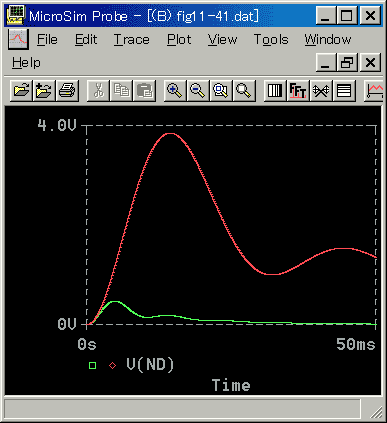Open the Tools menu
The width and height of the screenshot is (387, 423).
[x=271, y=40]
